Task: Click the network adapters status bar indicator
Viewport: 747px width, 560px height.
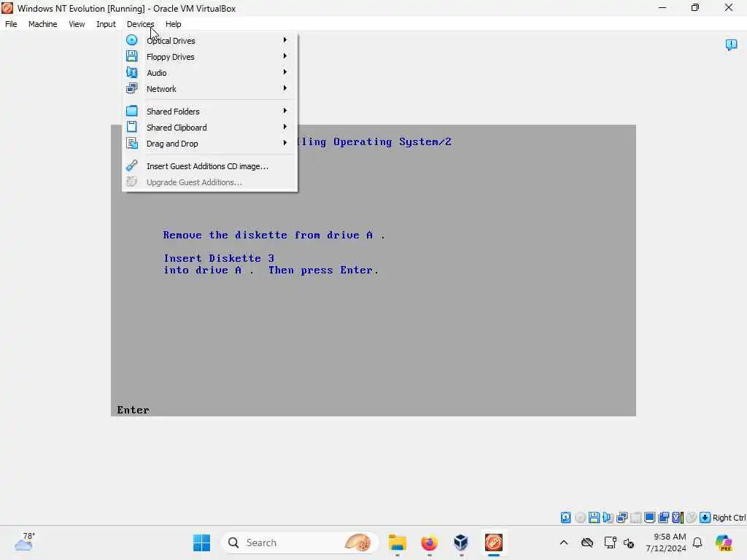Action: click(622, 518)
